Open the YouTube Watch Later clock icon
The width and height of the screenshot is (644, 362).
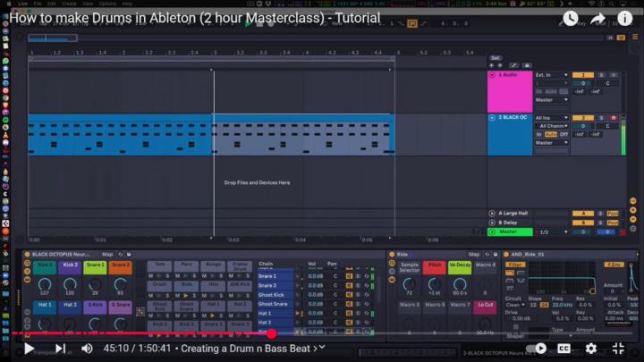click(570, 19)
